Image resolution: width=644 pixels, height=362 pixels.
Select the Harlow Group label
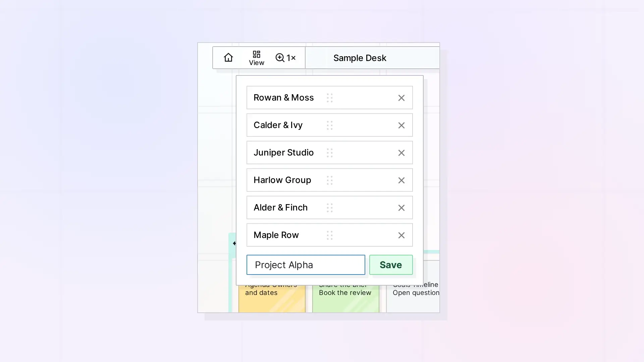[282, 180]
